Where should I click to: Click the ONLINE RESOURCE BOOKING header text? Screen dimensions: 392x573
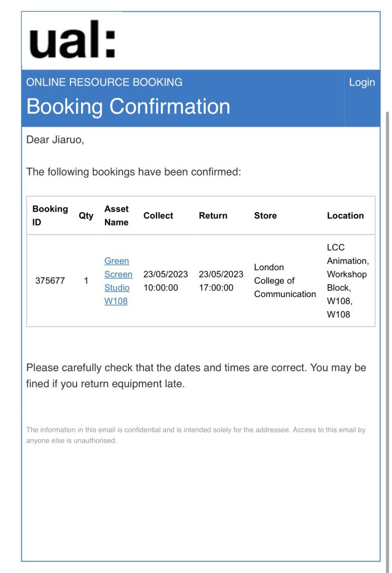tap(104, 82)
